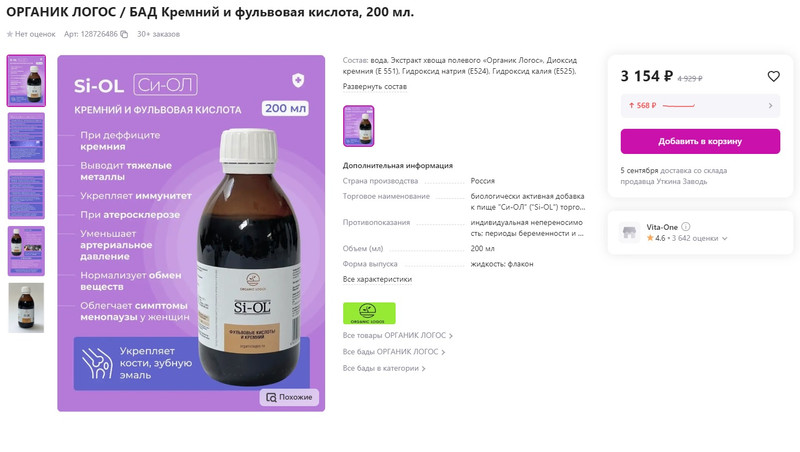Click the shield badge icon on product image

click(x=298, y=80)
